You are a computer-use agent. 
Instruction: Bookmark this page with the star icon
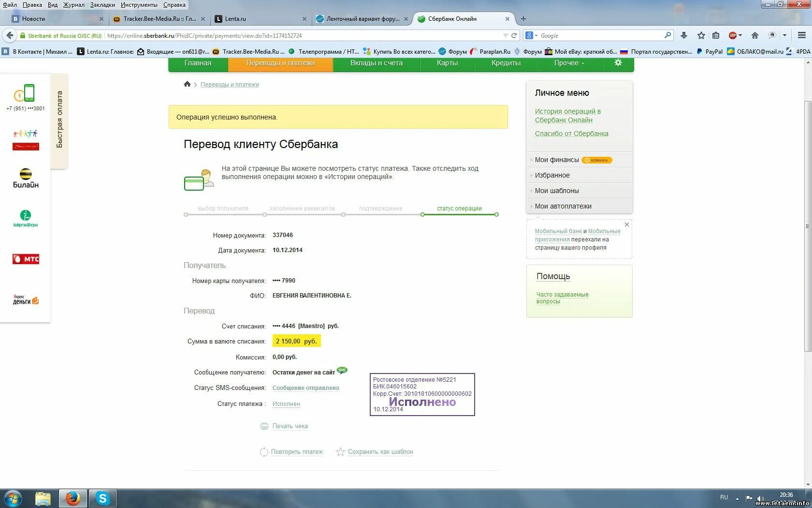click(701, 35)
